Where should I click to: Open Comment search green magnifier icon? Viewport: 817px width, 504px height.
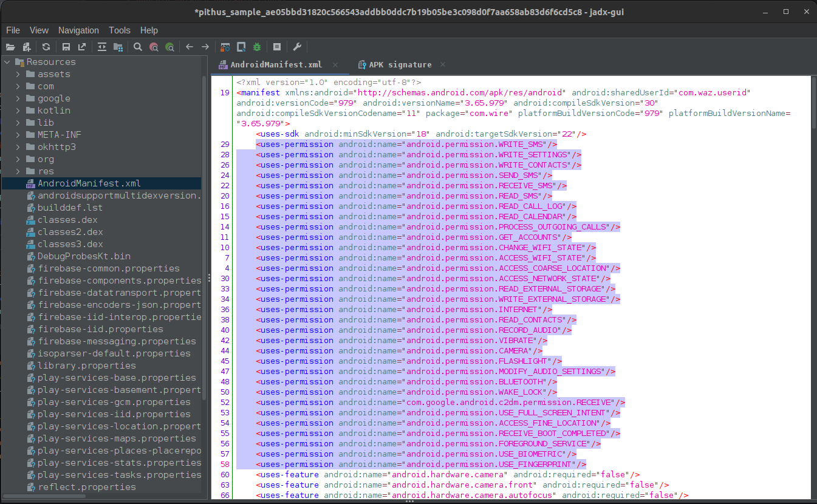coord(169,47)
